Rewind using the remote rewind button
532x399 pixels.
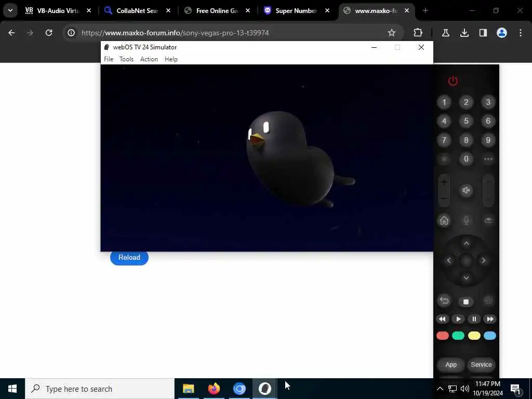[442, 319]
